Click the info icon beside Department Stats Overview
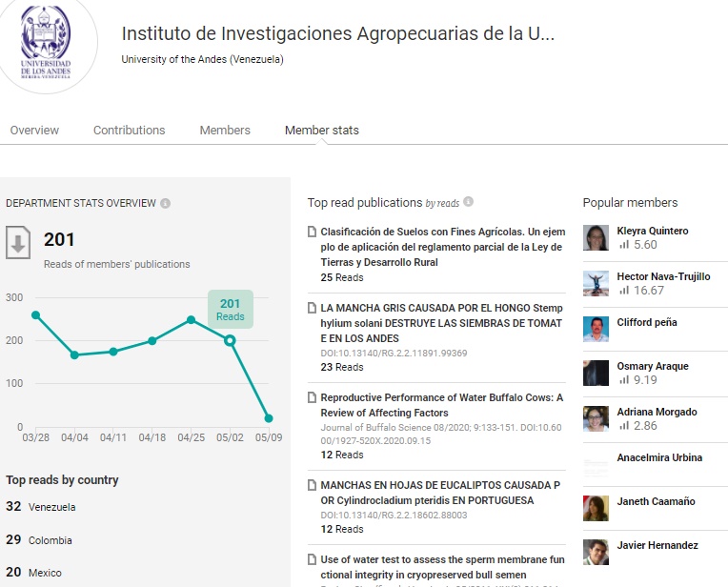 165,203
